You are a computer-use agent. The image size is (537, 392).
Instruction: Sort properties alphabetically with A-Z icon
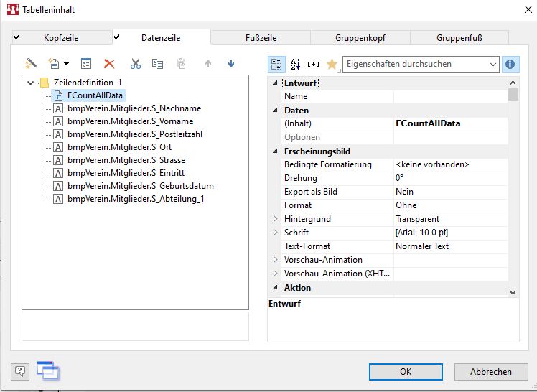(x=295, y=64)
